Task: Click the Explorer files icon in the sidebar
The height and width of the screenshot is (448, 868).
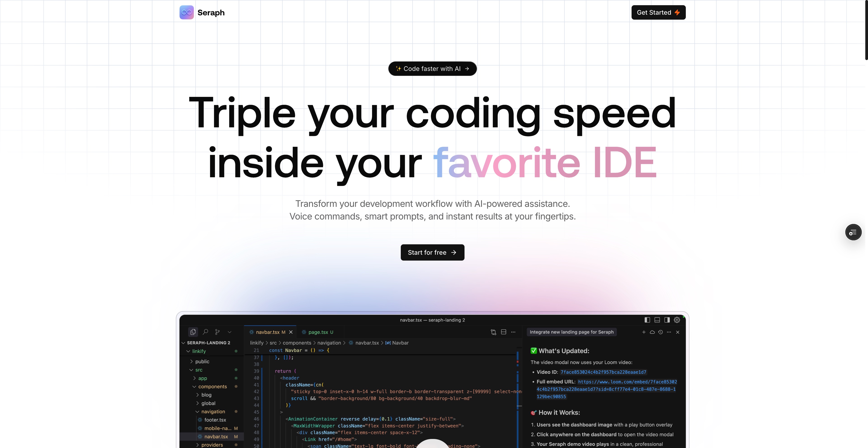Action: click(x=193, y=332)
